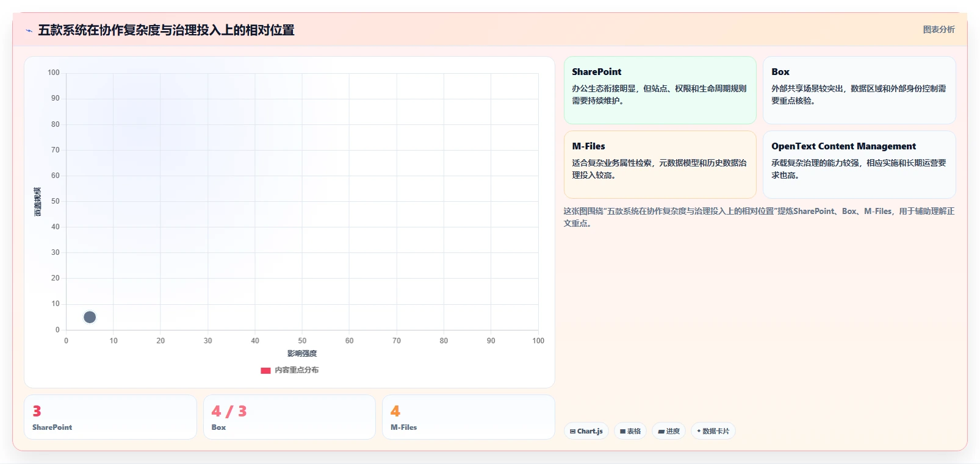Select the M-Files stat card showing 4
This screenshot has width=980, height=464.
pyautogui.click(x=468, y=417)
